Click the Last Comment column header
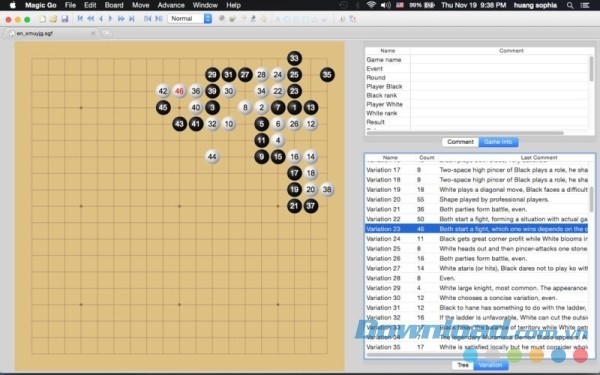This screenshot has height=375, width=600. pyautogui.click(x=539, y=157)
